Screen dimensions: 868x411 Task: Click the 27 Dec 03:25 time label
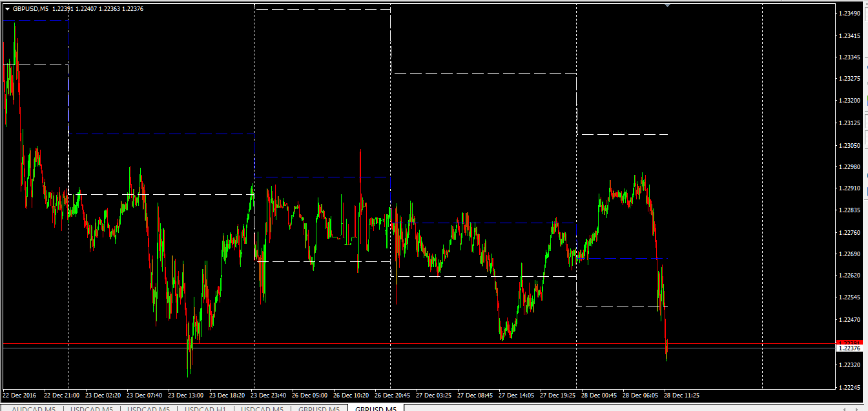[434, 395]
